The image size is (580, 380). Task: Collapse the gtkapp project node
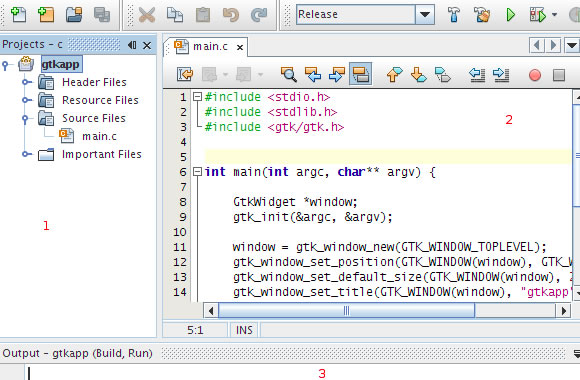(5, 65)
